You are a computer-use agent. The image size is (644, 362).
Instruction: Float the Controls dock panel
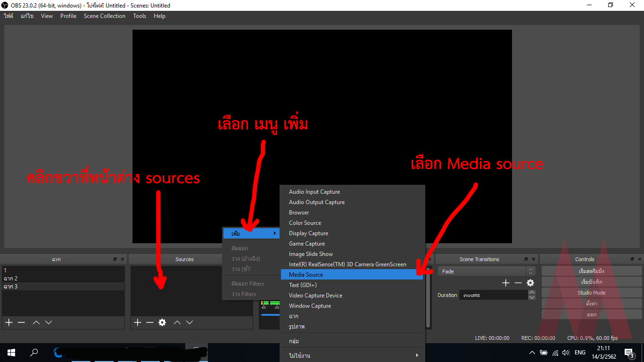point(632,259)
